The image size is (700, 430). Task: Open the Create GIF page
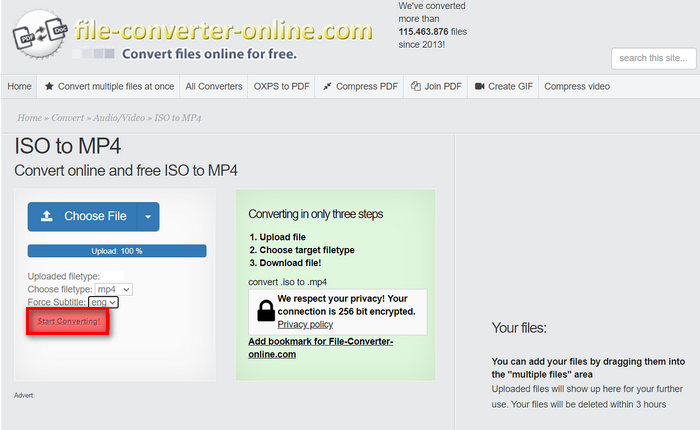click(x=504, y=86)
